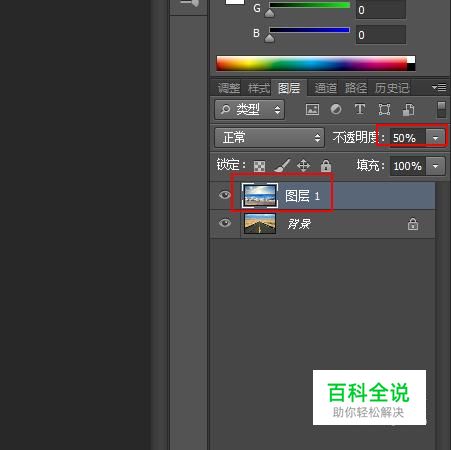Image resolution: width=451 pixels, height=450 pixels.
Task: Open the 类型 filter dropdown
Action: click(x=249, y=109)
